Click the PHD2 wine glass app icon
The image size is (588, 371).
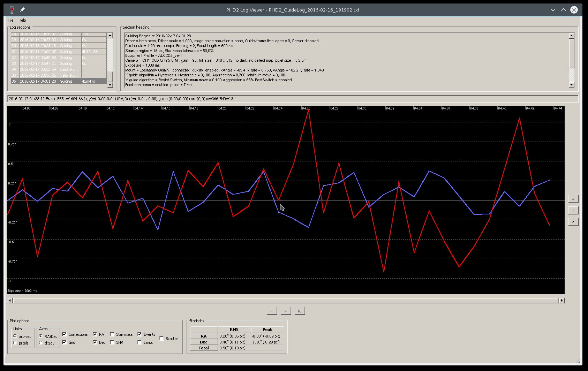coord(12,10)
